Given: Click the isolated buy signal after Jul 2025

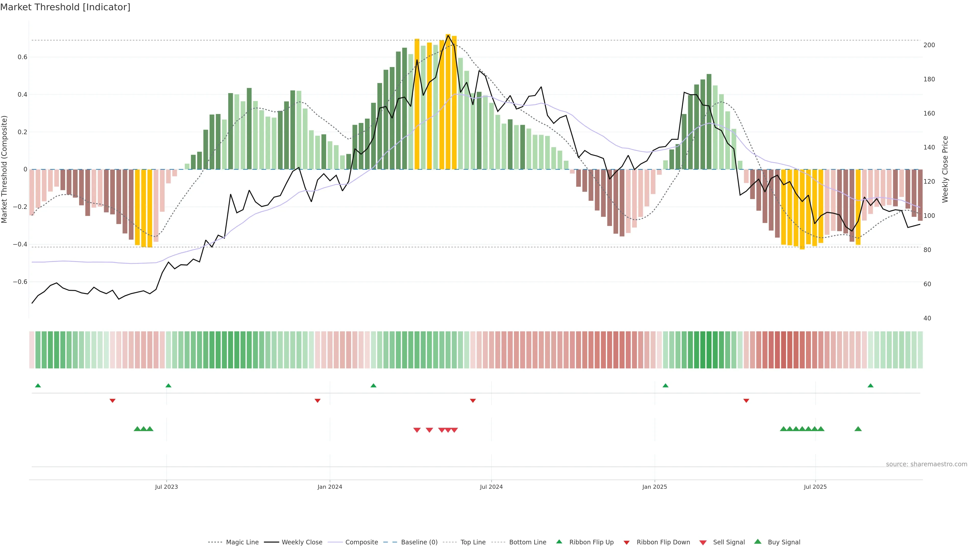Looking at the screenshot, I should tap(858, 429).
